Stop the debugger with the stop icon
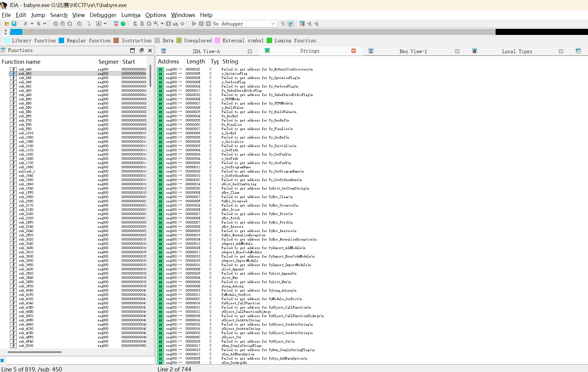The height and width of the screenshot is (372, 588). 208,24
